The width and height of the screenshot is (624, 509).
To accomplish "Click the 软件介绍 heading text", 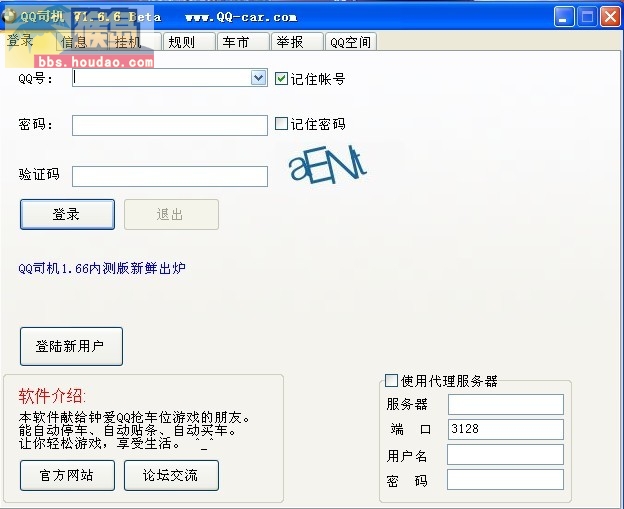I will (52, 396).
